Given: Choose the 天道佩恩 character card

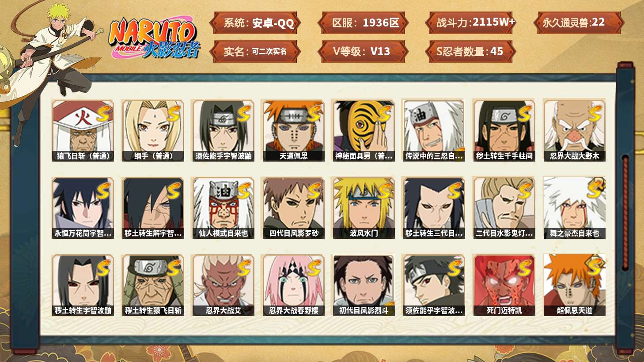Looking at the screenshot, I should pos(293,130).
